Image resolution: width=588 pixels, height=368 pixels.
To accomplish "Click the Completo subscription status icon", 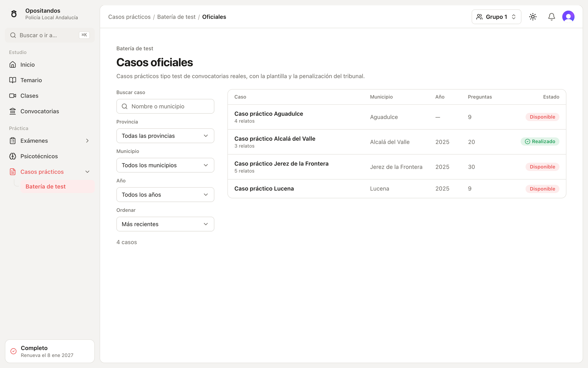I will coord(13,351).
